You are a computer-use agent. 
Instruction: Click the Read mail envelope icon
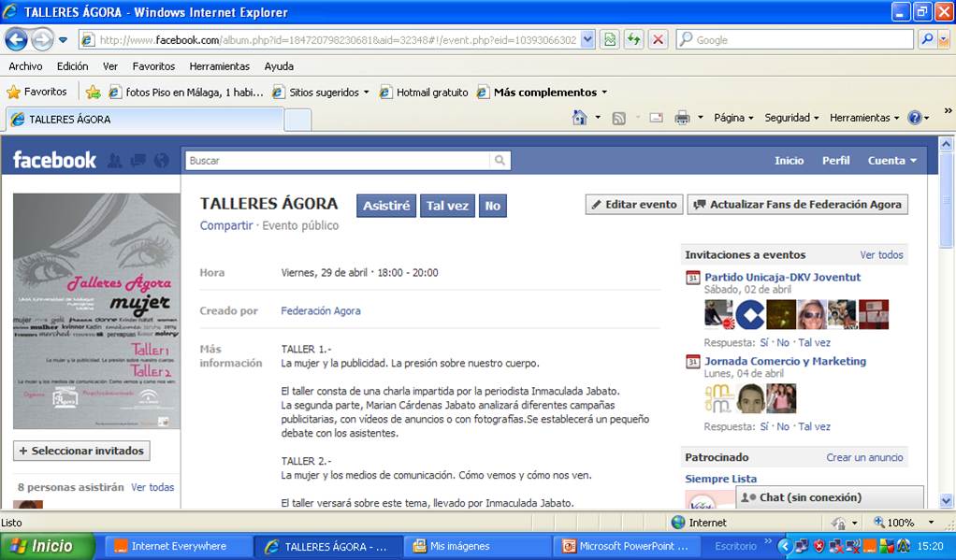coord(656,118)
